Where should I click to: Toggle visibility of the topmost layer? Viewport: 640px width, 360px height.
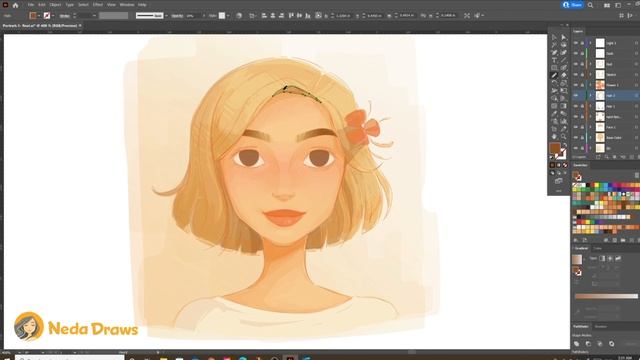click(576, 43)
